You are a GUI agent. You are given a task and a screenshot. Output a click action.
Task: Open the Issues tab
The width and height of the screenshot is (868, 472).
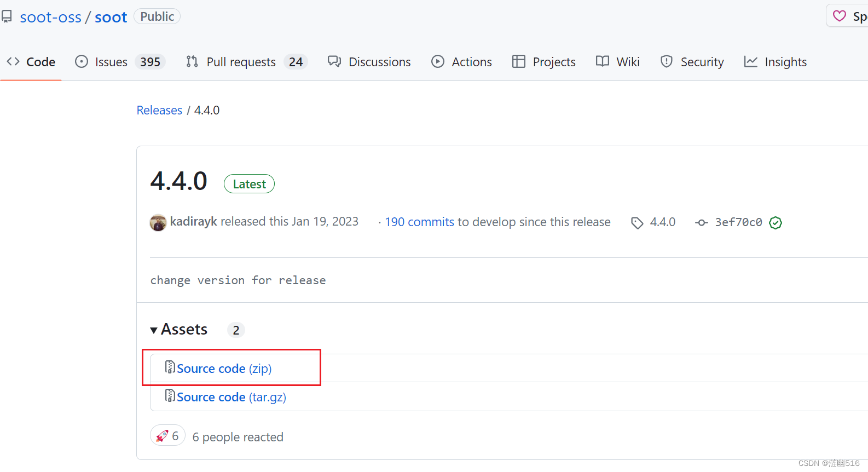click(x=120, y=62)
